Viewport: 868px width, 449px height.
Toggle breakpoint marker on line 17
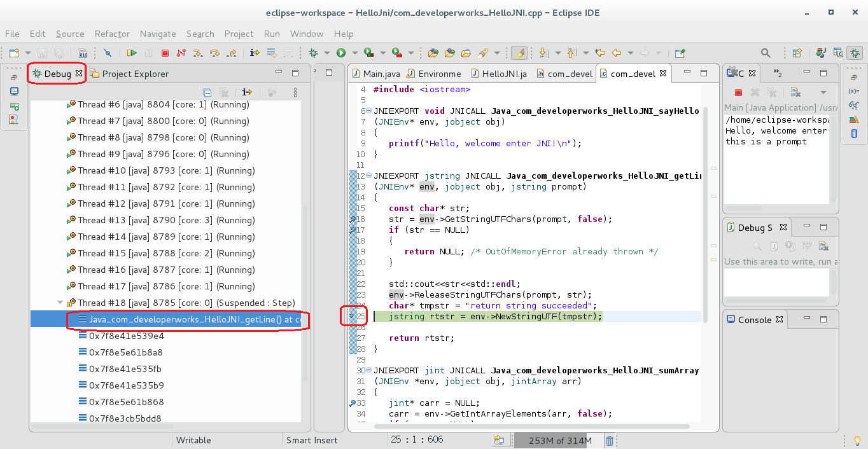coord(352,230)
